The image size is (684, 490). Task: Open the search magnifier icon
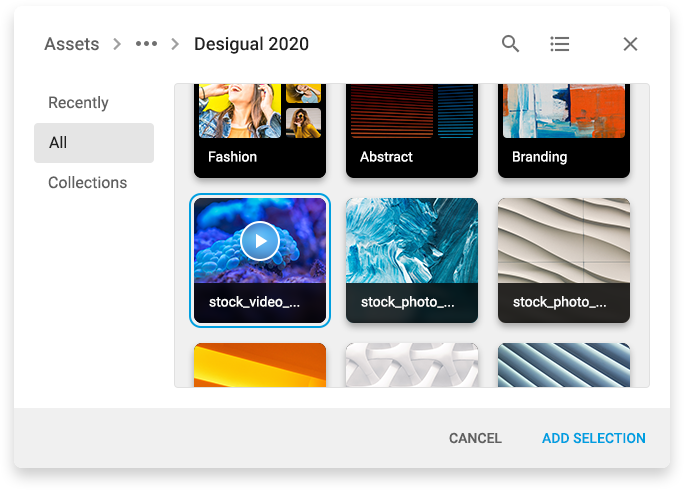click(x=510, y=44)
